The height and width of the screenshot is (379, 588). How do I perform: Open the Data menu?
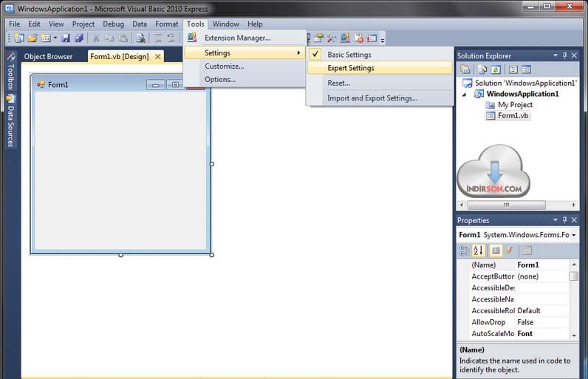140,24
